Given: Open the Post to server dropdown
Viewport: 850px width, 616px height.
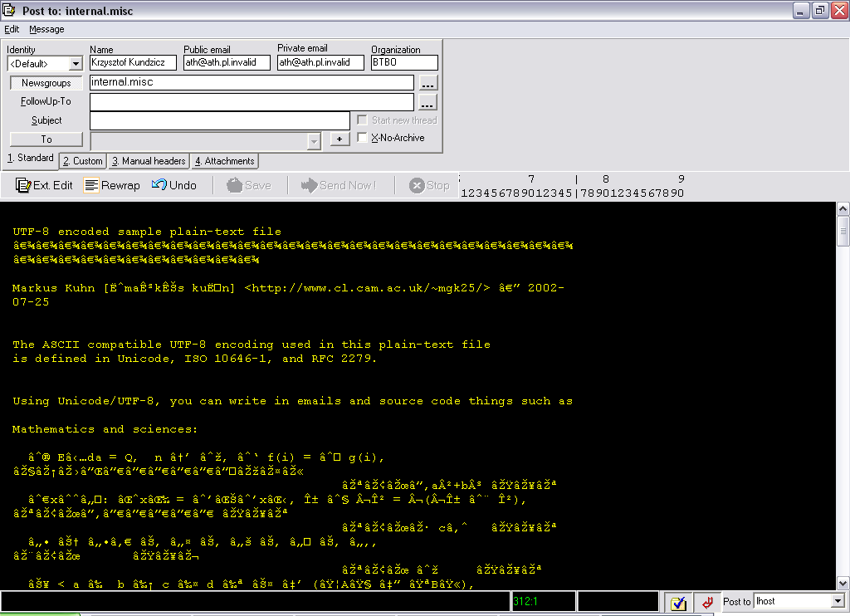Looking at the screenshot, I should 838,601.
